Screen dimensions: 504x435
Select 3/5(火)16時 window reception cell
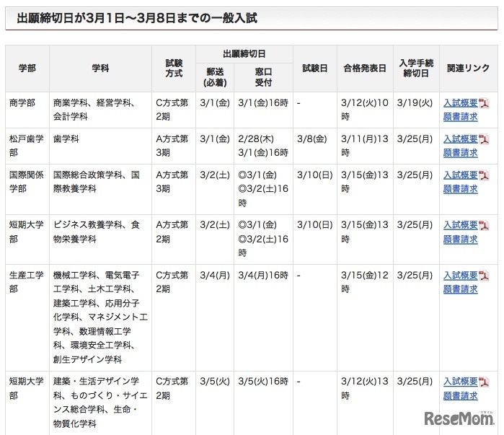point(264,403)
